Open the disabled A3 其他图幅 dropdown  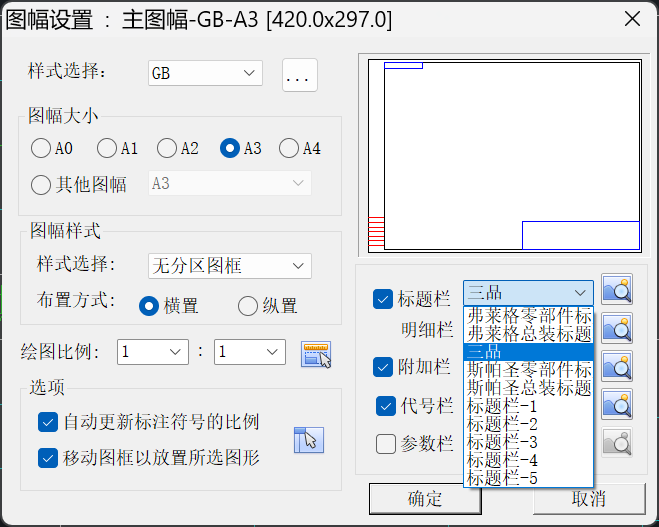(x=230, y=183)
